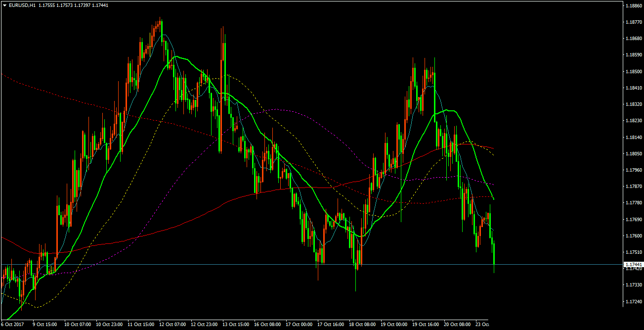Select the 18 Oct 08:00 time label
Viewport: 644px width, 330px height.
pos(362,325)
